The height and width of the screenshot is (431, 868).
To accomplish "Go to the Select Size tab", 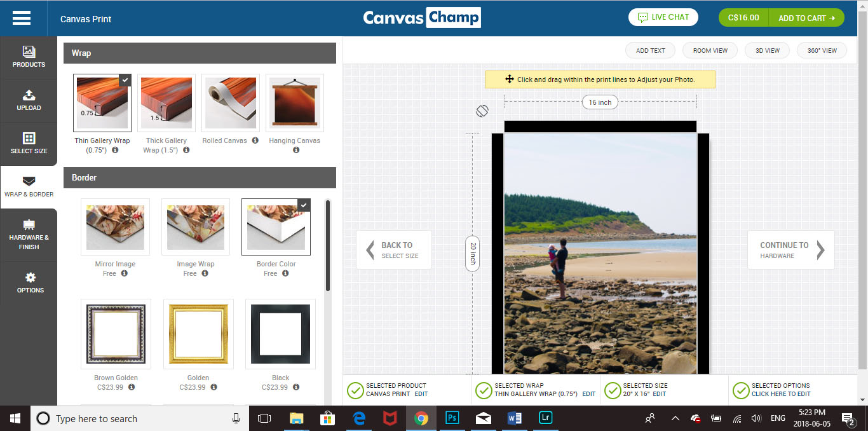I will point(29,144).
